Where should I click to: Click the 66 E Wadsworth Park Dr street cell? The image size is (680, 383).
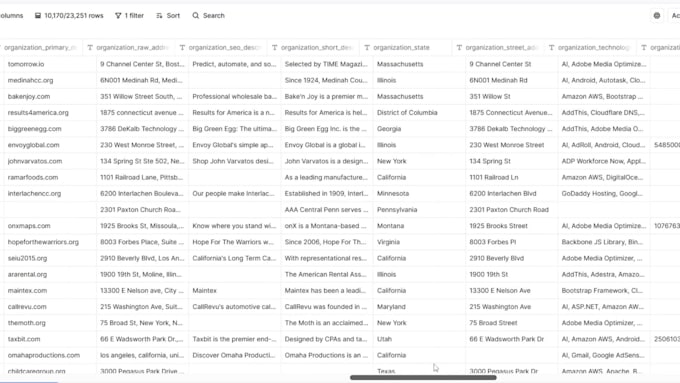click(x=512, y=339)
